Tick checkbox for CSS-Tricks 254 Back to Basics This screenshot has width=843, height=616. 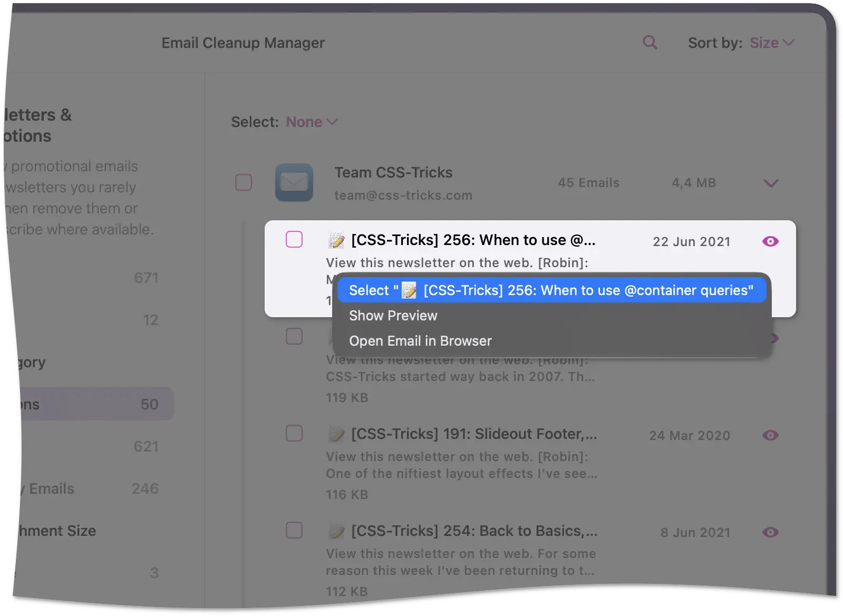point(294,530)
